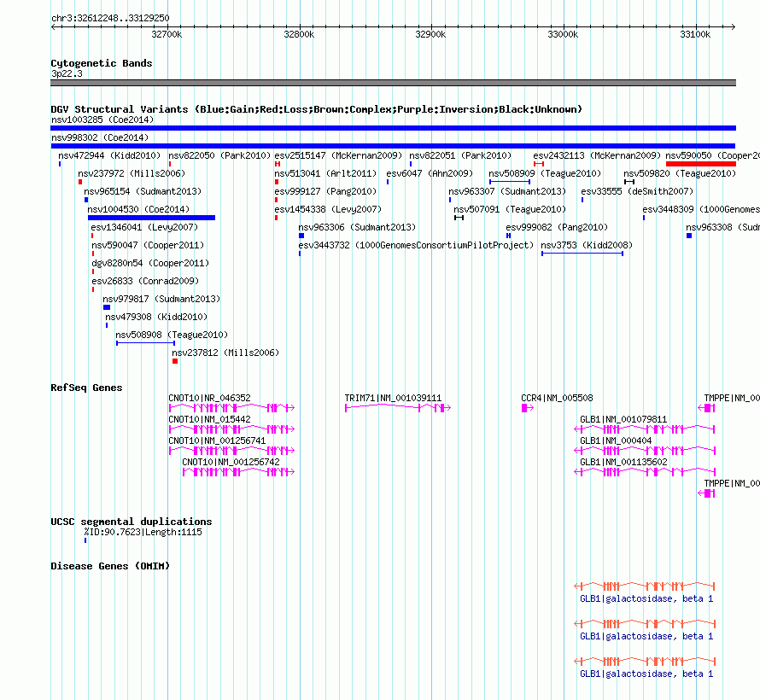Open CNOT10|NM_001256742 transcript

[x=231, y=462]
